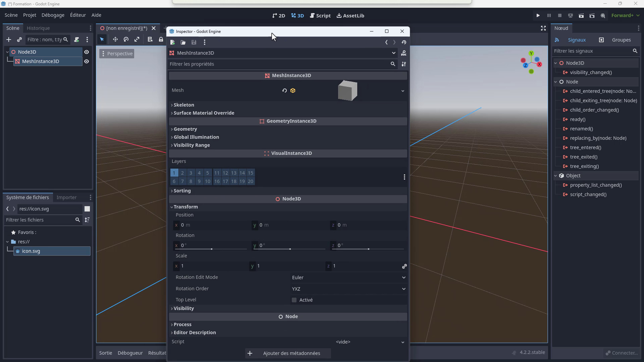The image size is (644, 362).
Task: Switch to the Importer tab
Action: pyautogui.click(x=66, y=197)
